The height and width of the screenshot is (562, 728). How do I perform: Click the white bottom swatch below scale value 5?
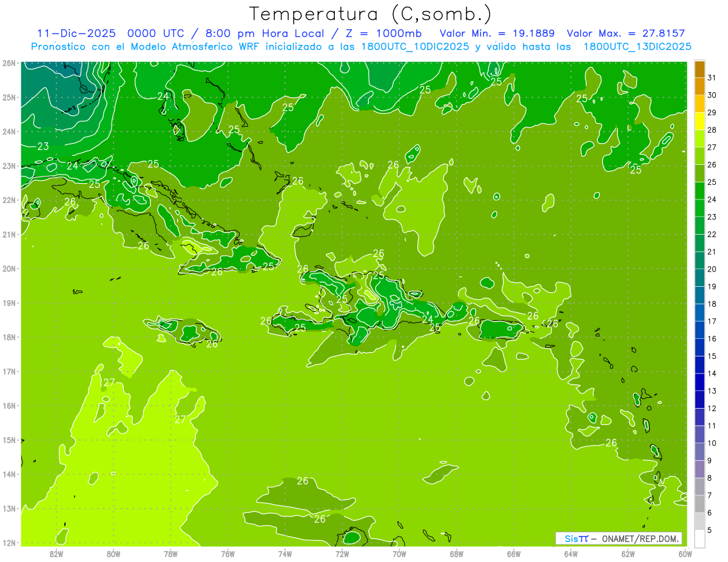tap(699, 538)
